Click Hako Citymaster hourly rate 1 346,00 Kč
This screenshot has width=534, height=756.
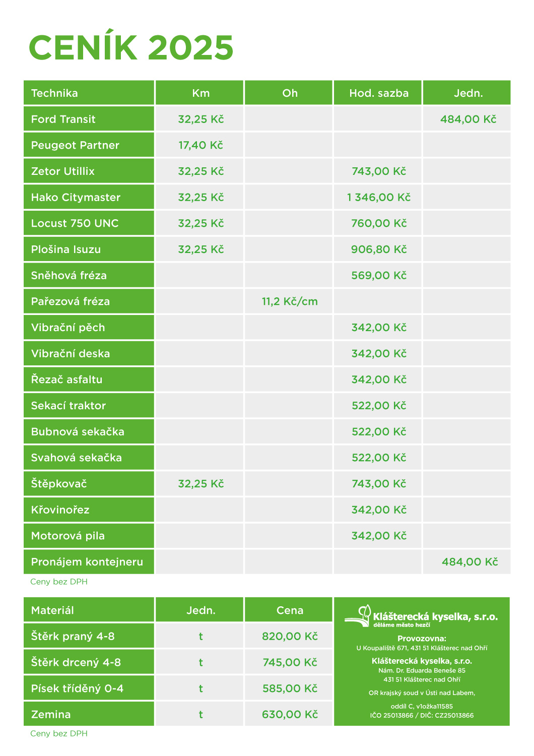pos(379,197)
